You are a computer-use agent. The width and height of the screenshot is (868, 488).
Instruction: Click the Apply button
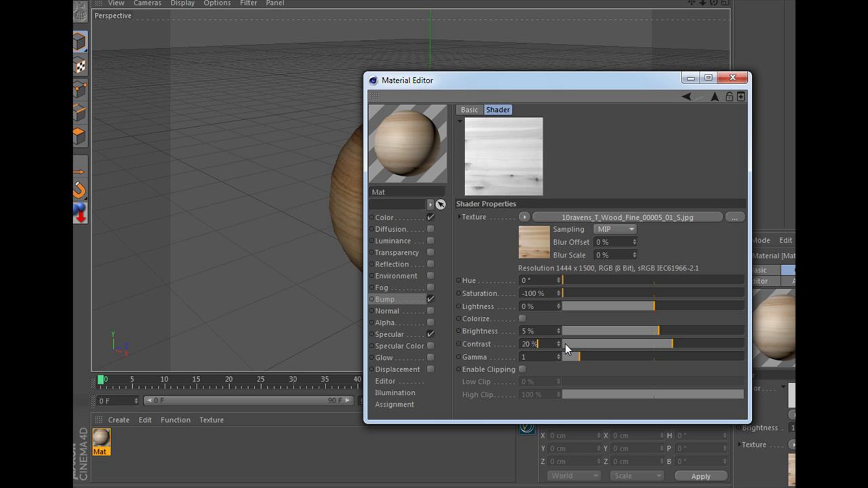click(701, 476)
